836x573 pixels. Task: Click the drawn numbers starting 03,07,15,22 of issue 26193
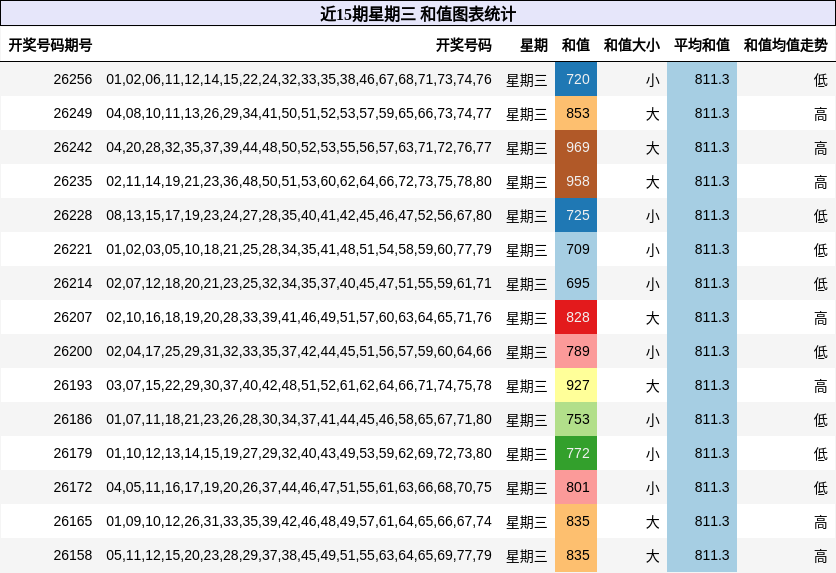(299, 385)
